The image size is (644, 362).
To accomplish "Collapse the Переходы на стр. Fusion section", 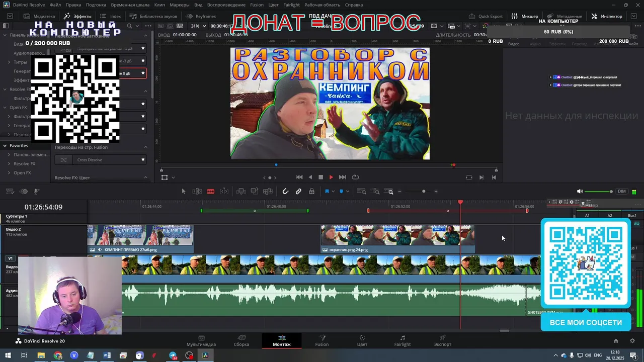I will click(146, 147).
